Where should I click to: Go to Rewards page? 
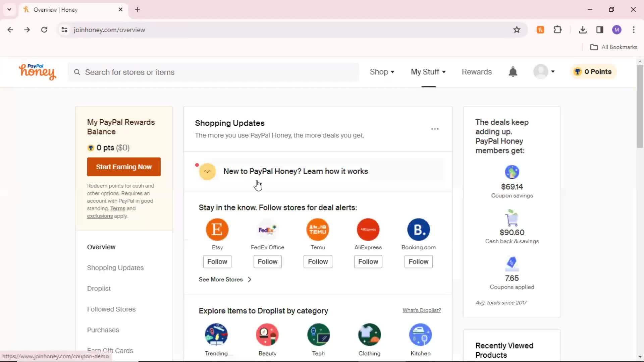pyautogui.click(x=477, y=72)
